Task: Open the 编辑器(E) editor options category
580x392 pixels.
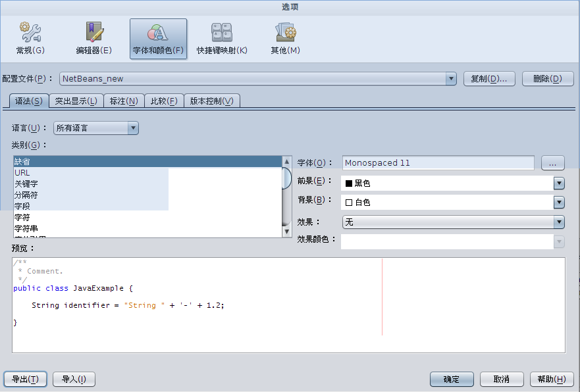Action: (94, 39)
